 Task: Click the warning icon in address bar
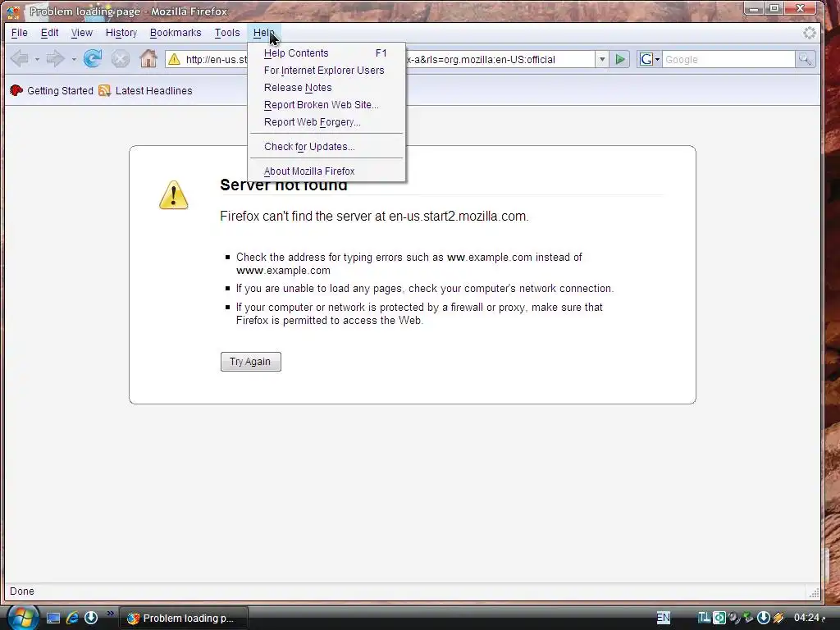pyautogui.click(x=174, y=59)
